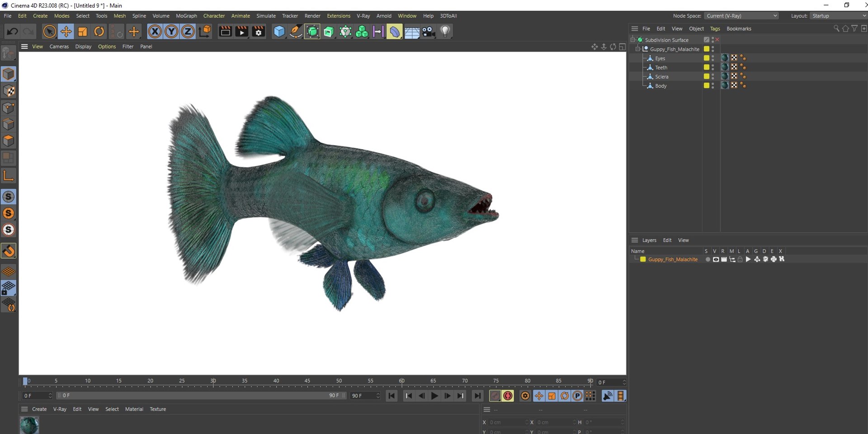Open Material Manager hamburger menu

[24, 409]
